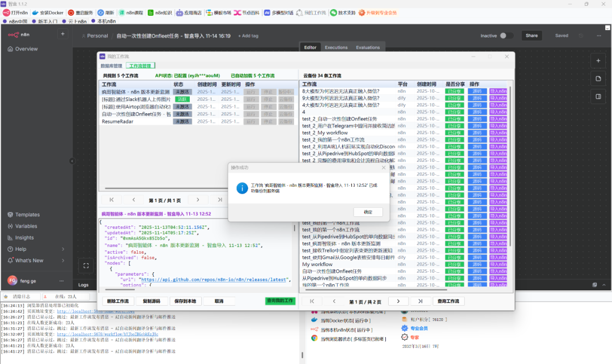
Task: Click the 查询工作流 button
Action: point(448,301)
